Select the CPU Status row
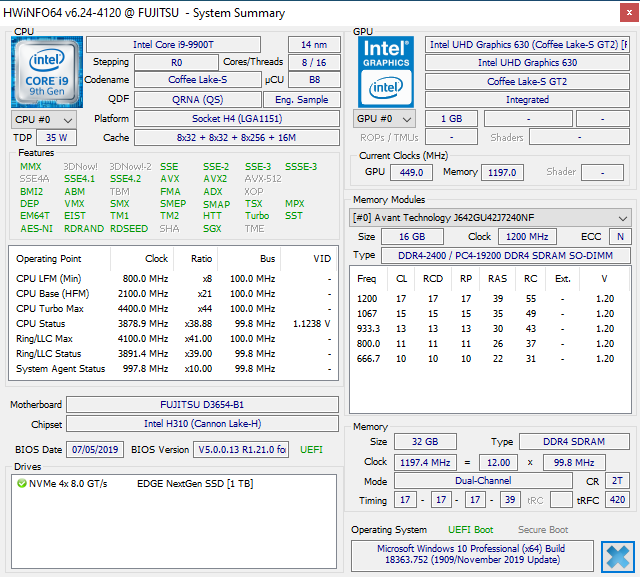This screenshot has height=577, width=640. click(x=173, y=324)
